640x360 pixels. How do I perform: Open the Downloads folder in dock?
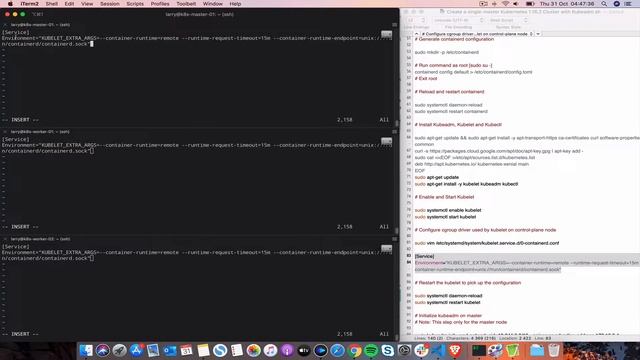click(x=537, y=350)
